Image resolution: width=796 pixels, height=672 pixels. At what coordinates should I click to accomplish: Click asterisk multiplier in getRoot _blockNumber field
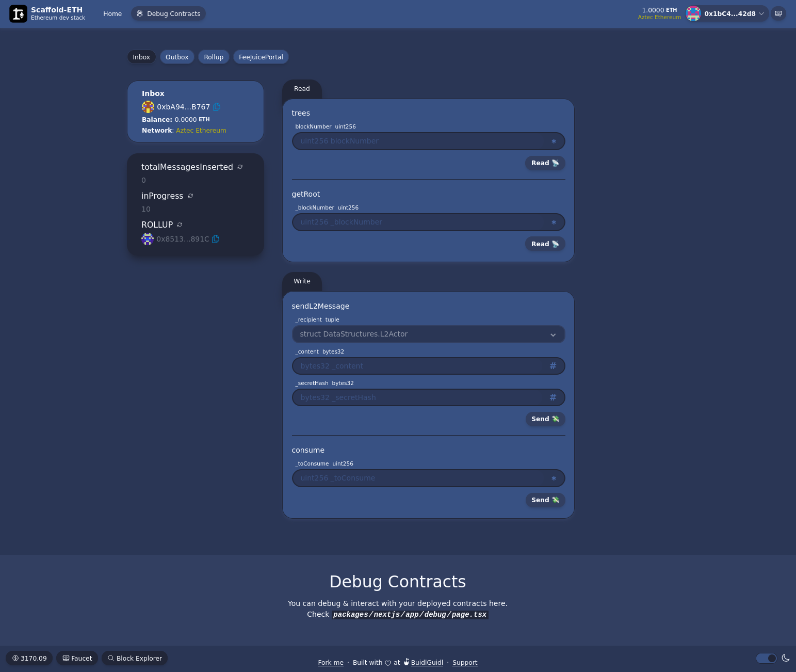coord(554,222)
